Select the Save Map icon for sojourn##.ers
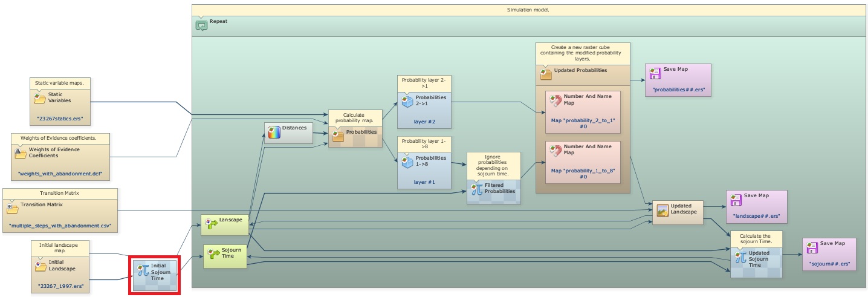The width and height of the screenshot is (868, 297). [812, 247]
